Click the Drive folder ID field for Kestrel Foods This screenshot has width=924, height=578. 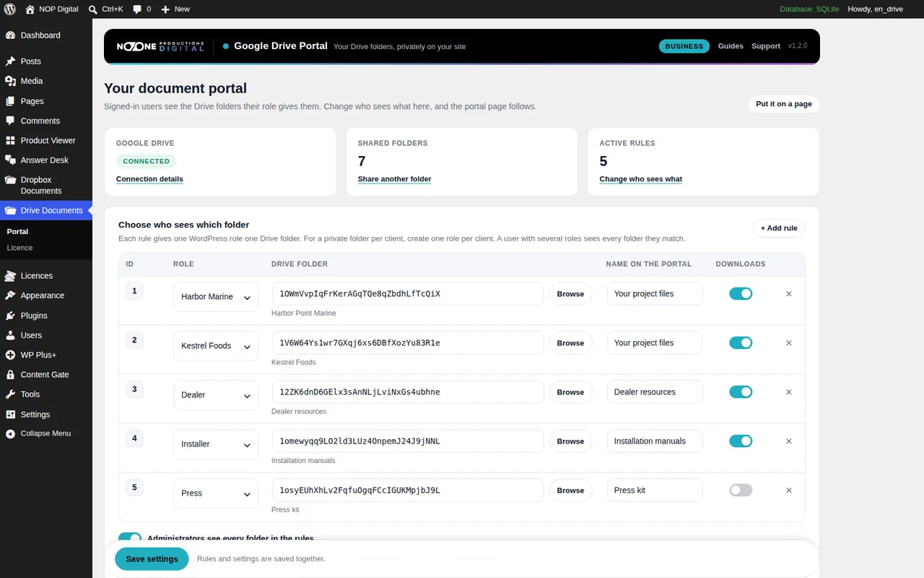(x=408, y=342)
